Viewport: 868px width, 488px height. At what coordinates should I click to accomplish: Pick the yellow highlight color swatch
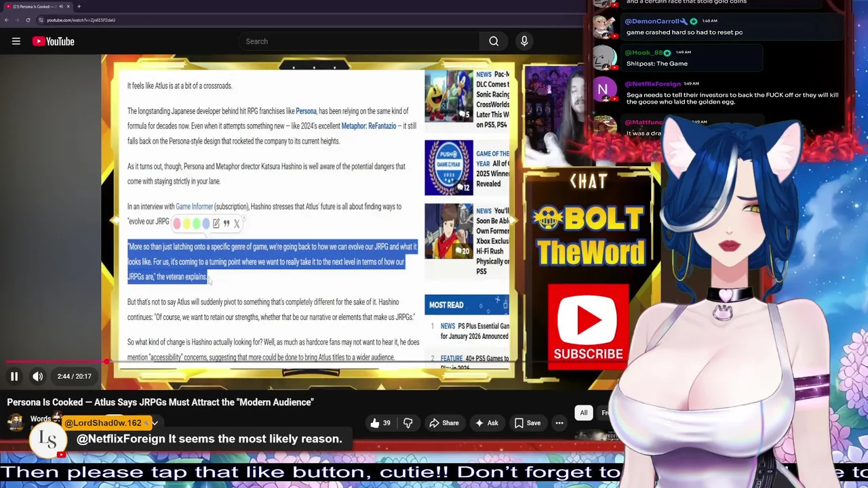(186, 223)
